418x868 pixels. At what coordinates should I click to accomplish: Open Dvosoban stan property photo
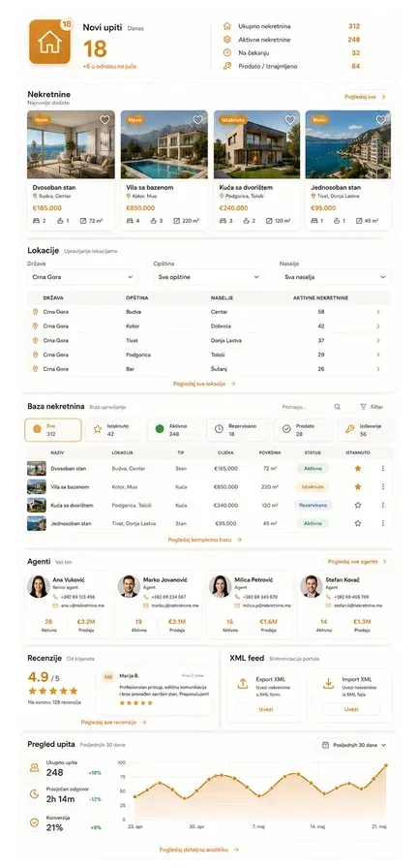coord(71,144)
